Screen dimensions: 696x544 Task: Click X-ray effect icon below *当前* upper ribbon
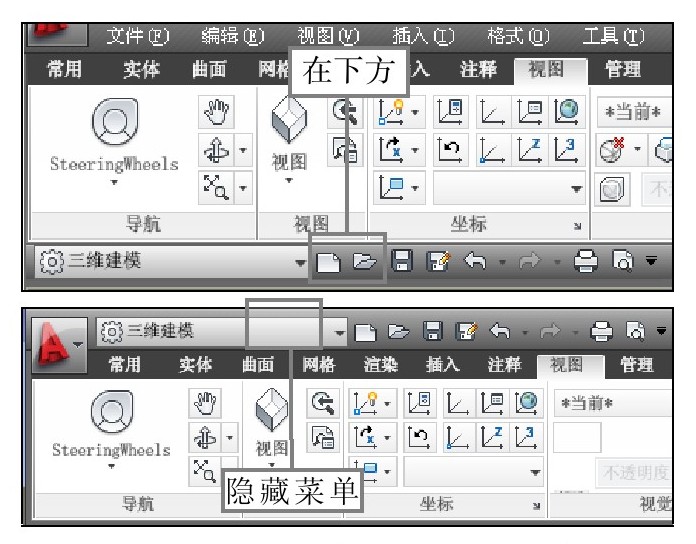(614, 189)
